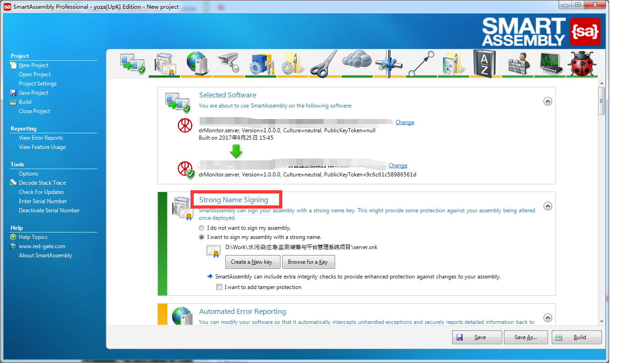This screenshot has height=363, width=644.
Task: Open Obfuscation cloud icon in toolbar
Action: [x=357, y=60]
